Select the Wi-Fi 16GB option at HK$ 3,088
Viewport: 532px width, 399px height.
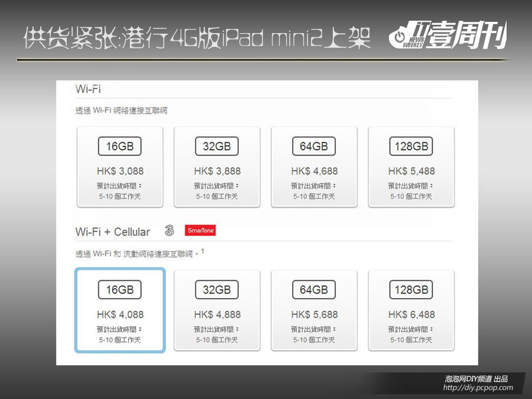[120, 167]
